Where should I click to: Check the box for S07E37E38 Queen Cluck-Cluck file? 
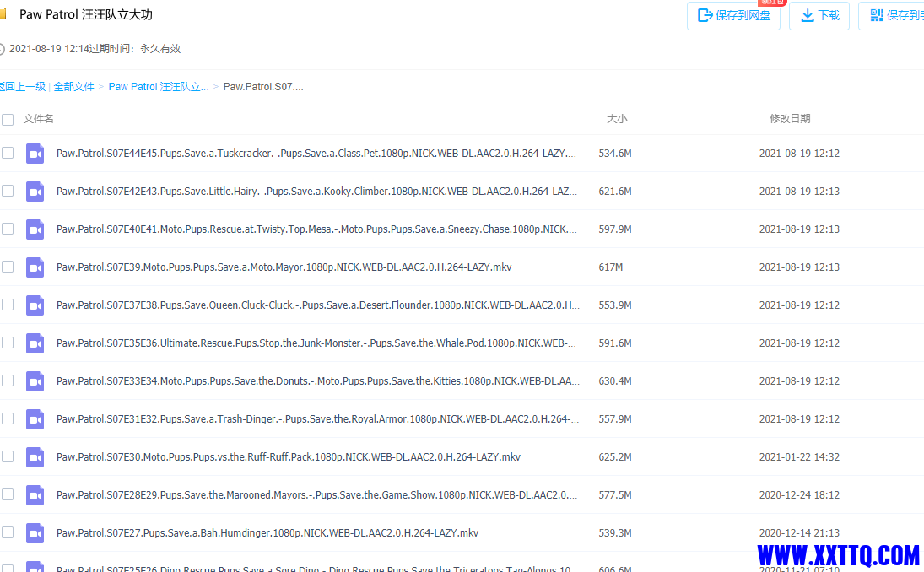(8, 305)
